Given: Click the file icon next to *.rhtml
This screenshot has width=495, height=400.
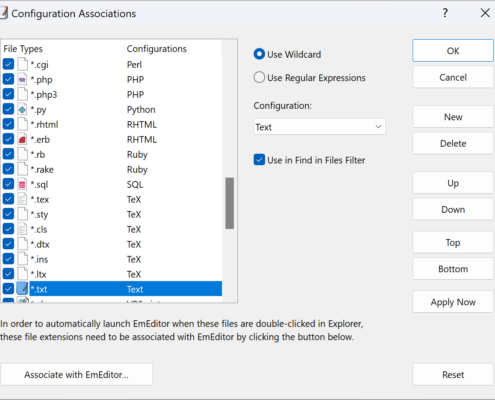Looking at the screenshot, I should 22,124.
